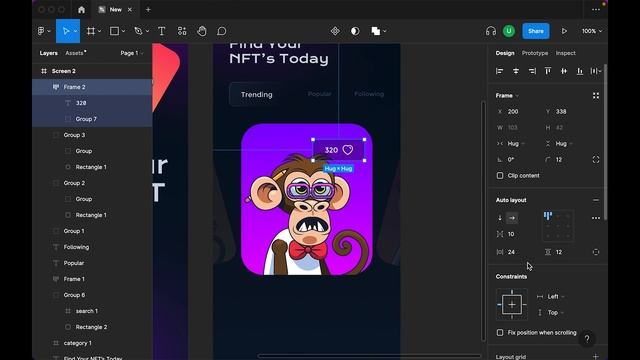Viewport: 640px width, 360px height.
Task: Select Frame 2 layer
Action: [x=92, y=87]
